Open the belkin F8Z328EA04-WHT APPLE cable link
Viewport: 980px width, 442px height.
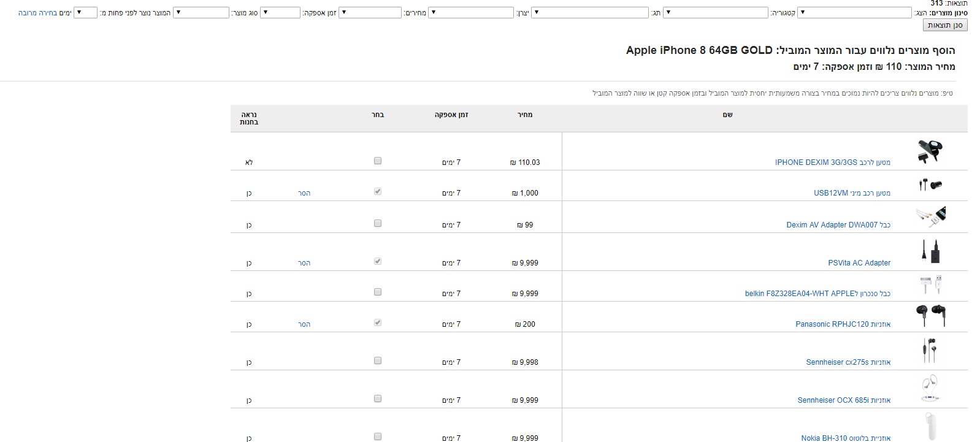(x=817, y=294)
